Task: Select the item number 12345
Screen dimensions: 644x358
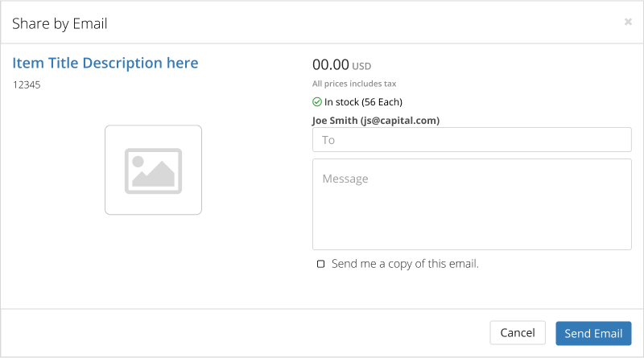Action: 27,85
